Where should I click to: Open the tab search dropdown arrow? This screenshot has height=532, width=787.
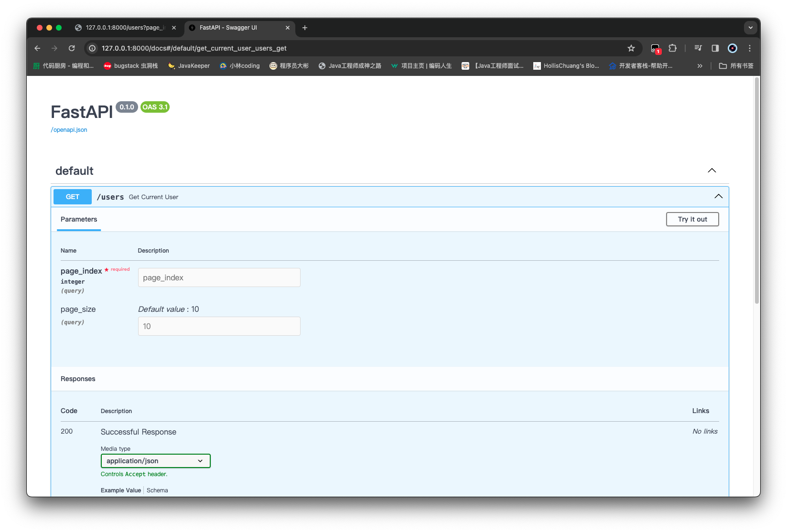tap(751, 28)
